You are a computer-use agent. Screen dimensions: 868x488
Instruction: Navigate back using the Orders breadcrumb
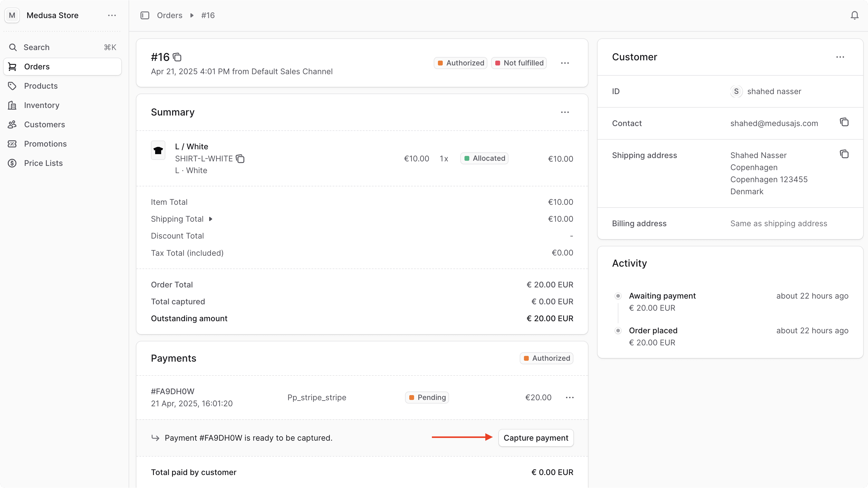170,15
